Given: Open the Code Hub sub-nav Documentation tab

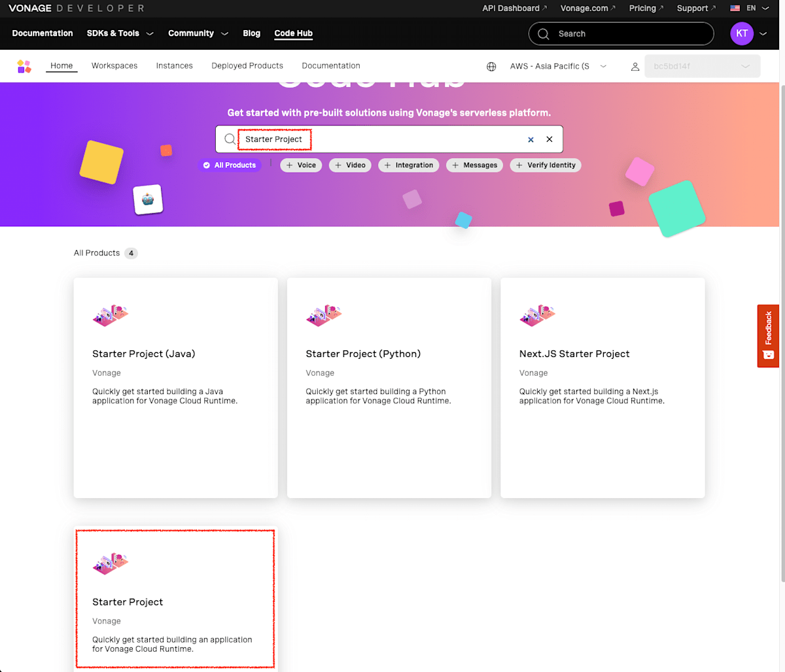Looking at the screenshot, I should [331, 66].
